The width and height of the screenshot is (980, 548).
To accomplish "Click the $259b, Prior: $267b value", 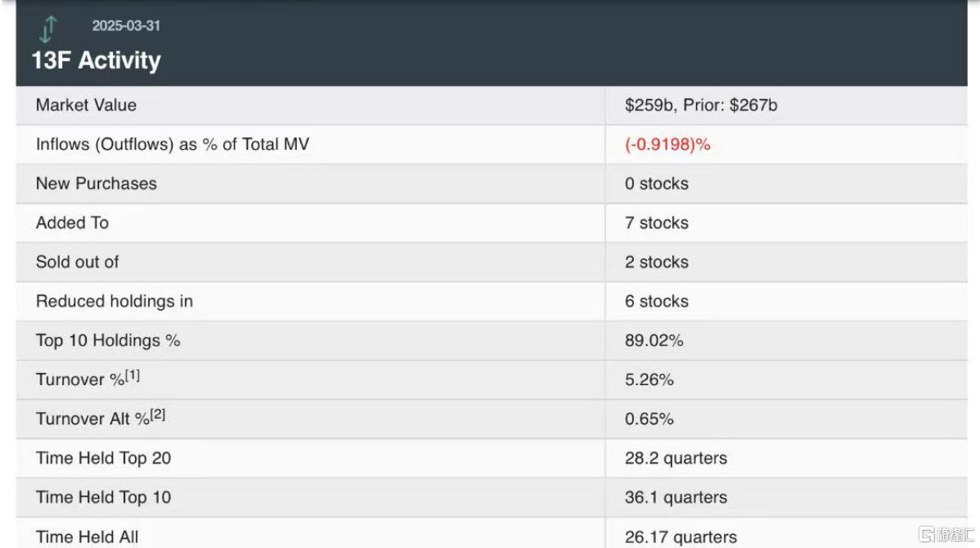I will point(701,105).
